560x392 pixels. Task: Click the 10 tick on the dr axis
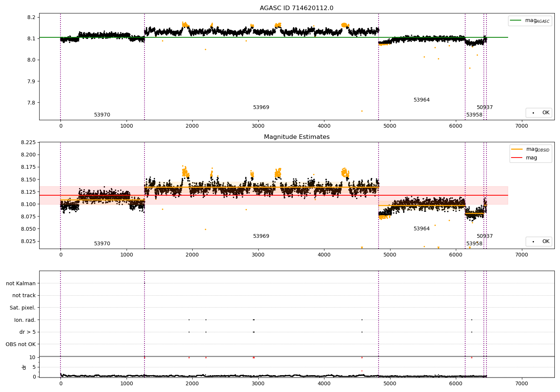(x=32, y=357)
